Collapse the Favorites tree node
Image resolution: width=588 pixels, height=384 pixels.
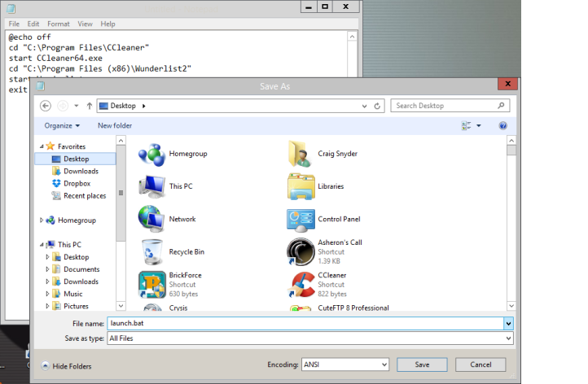(42, 146)
